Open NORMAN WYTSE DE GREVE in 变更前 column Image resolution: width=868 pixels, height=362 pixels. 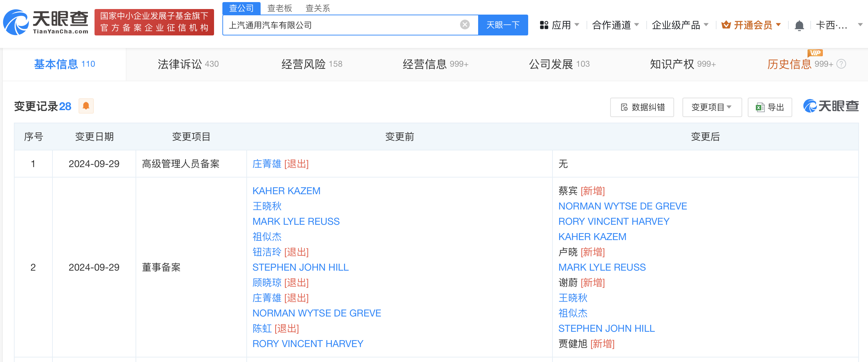(x=317, y=313)
